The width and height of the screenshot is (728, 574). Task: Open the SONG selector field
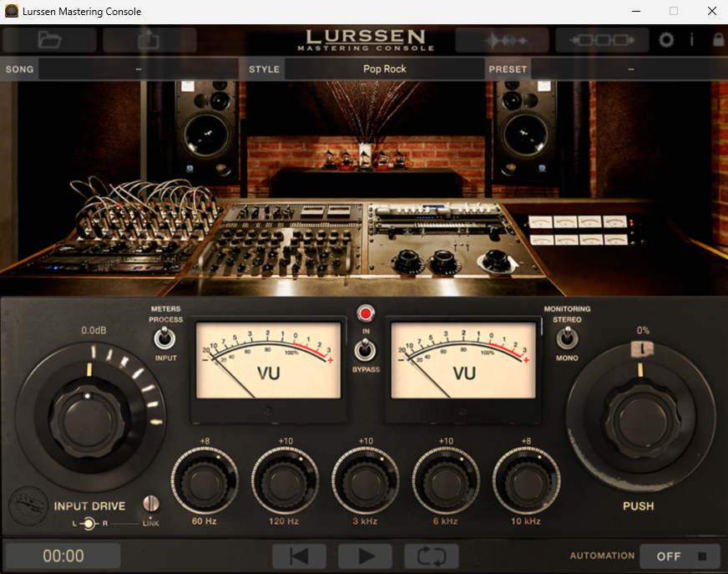coord(139,69)
